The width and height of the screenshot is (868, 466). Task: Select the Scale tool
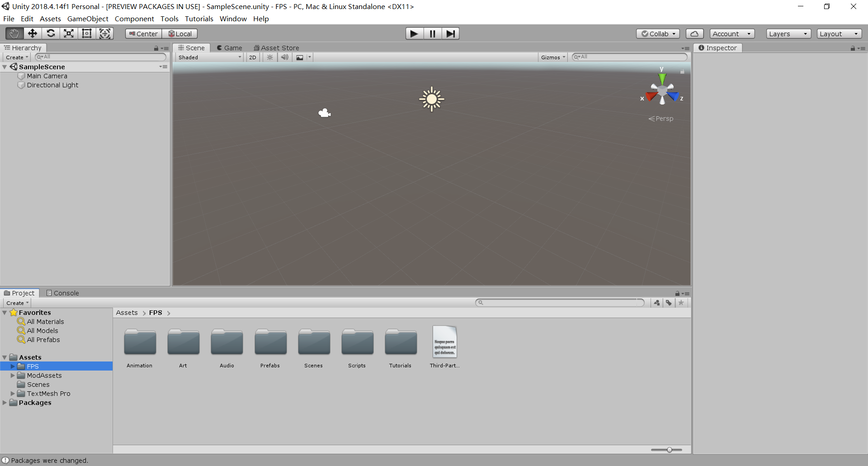(68, 33)
